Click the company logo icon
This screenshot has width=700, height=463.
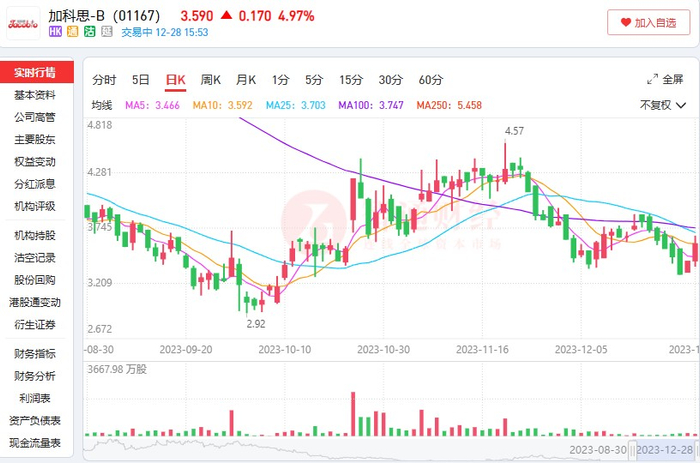[23, 24]
